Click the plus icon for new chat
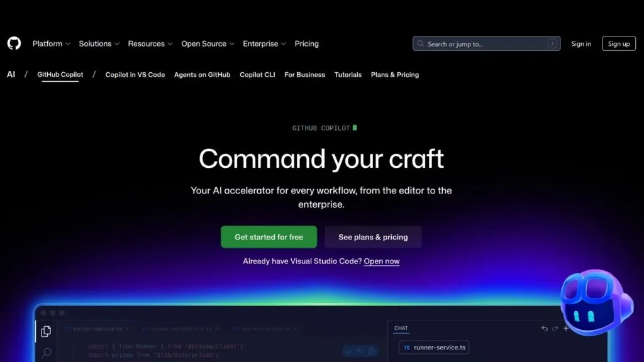644x362 pixels. click(565, 328)
